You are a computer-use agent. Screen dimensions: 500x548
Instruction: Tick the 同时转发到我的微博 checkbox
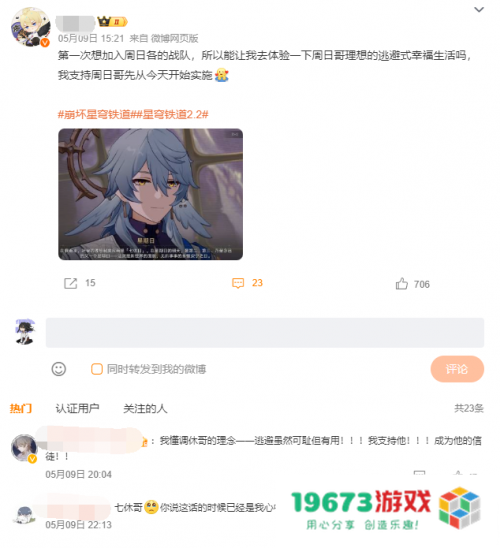pos(97,369)
